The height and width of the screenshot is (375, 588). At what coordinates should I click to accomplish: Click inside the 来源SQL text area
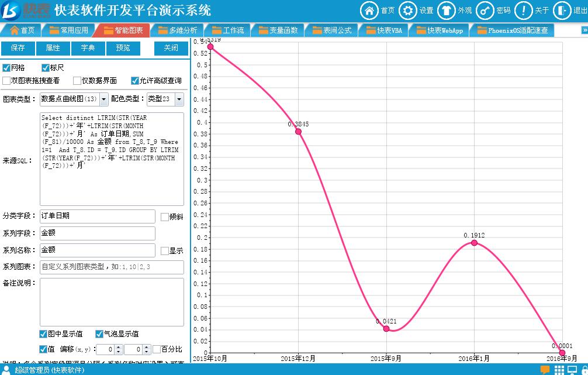tap(112, 159)
